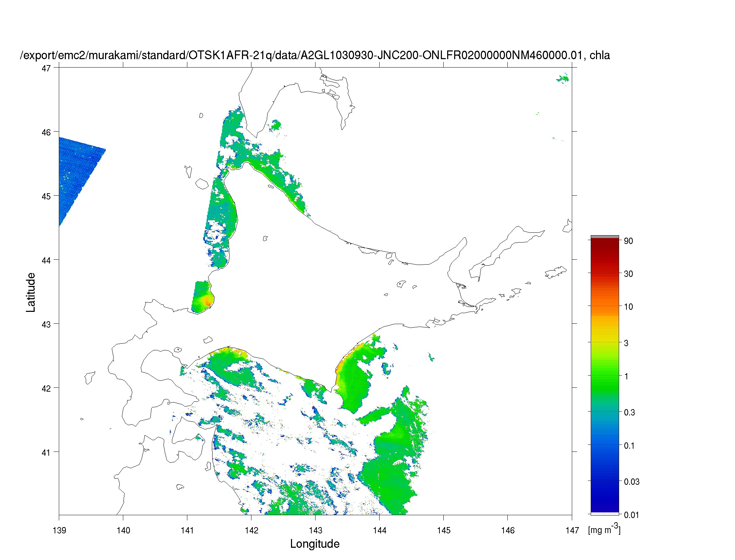Click latitude tick label 44

click(46, 260)
